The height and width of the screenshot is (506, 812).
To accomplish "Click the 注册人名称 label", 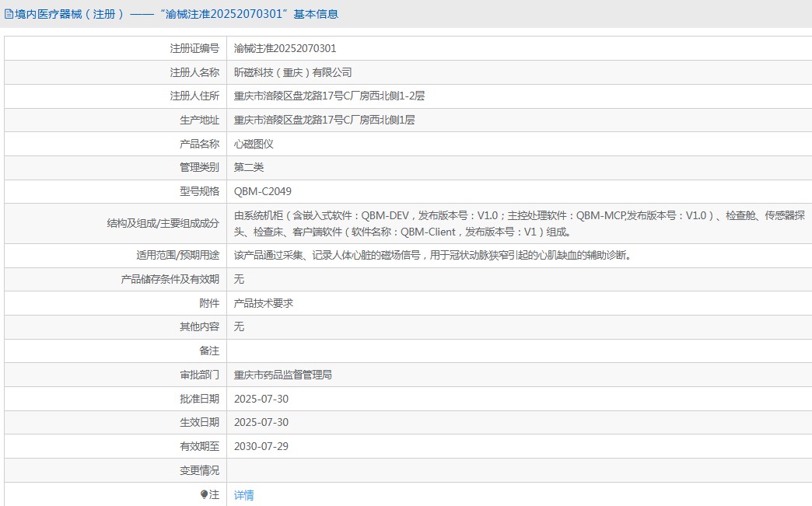I will [194, 72].
